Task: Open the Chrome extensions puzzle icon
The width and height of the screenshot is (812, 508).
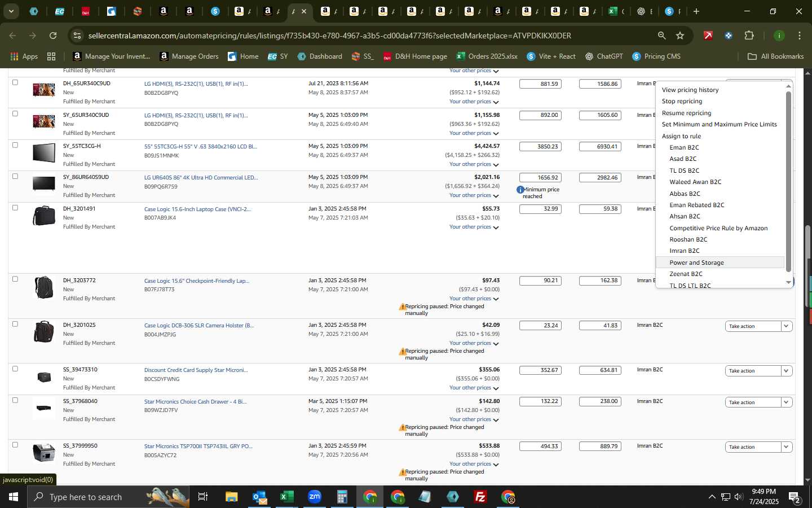Action: click(x=749, y=36)
